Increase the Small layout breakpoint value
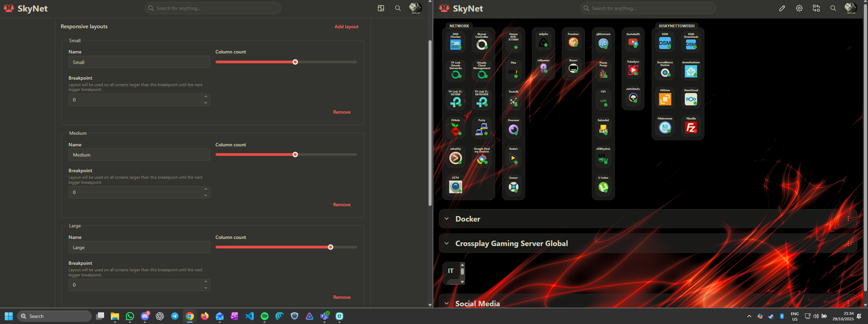This screenshot has height=324, width=868. (206, 97)
